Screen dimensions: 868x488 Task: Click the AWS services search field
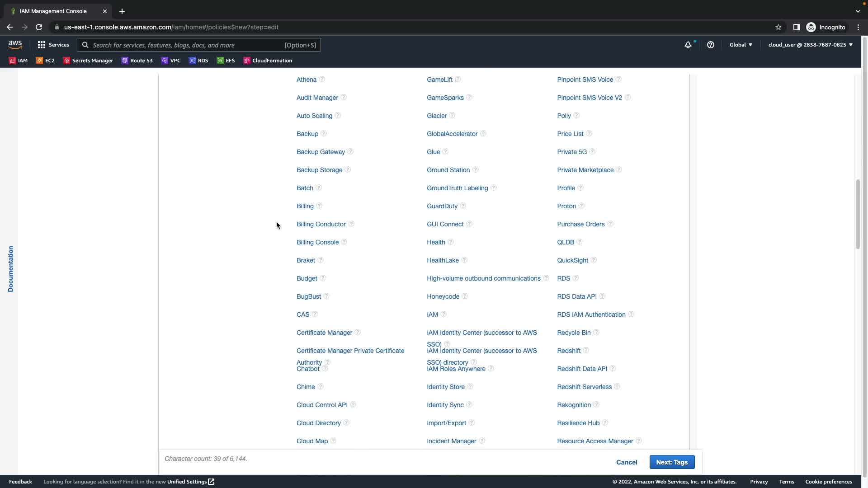(x=185, y=45)
